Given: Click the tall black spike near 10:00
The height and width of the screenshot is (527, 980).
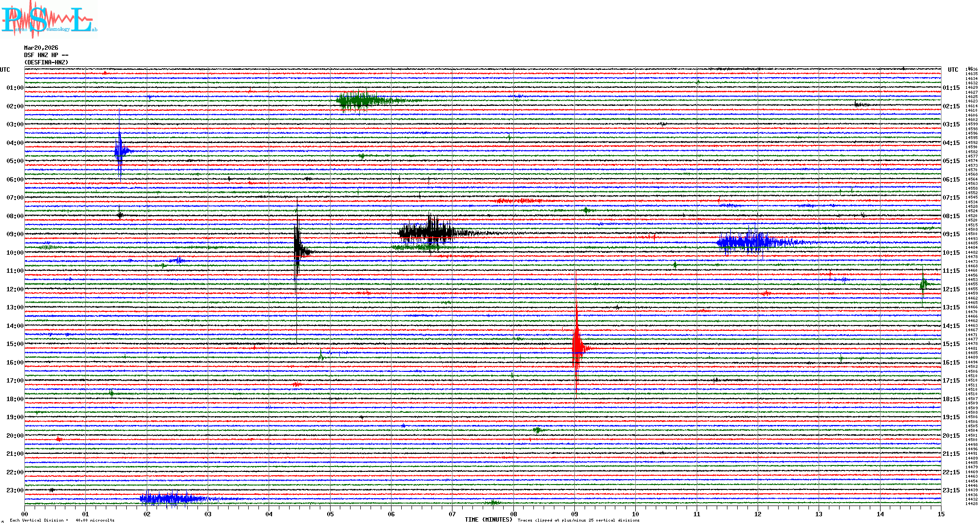Looking at the screenshot, I should [297, 251].
